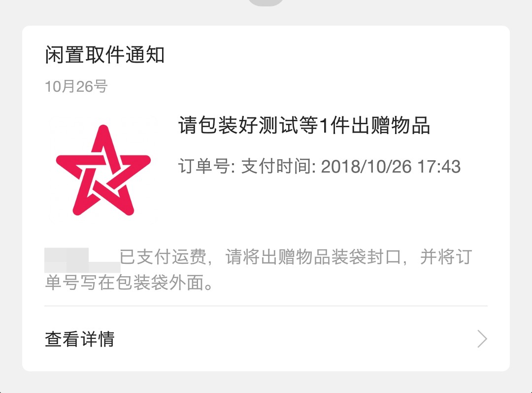Image resolution: width=532 pixels, height=393 pixels.
Task: Tap the empty space in the 查看详情 row
Action: (295, 339)
